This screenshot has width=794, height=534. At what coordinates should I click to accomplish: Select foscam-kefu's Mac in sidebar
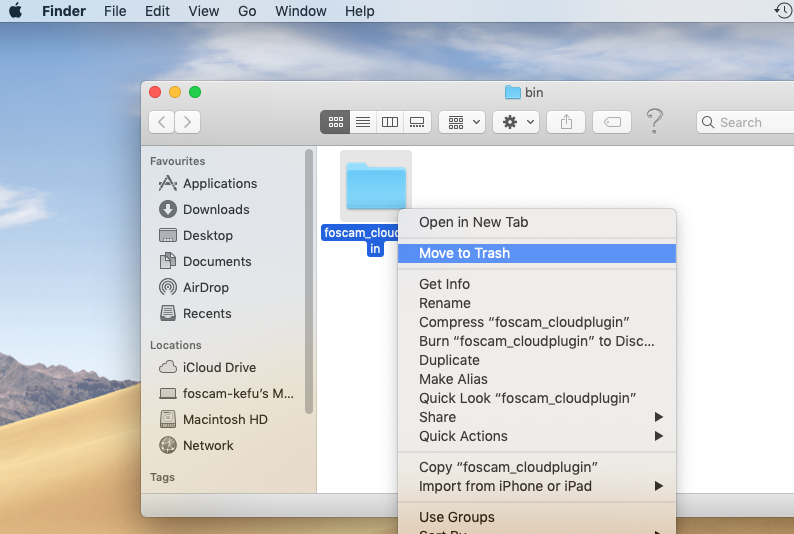[x=226, y=393]
